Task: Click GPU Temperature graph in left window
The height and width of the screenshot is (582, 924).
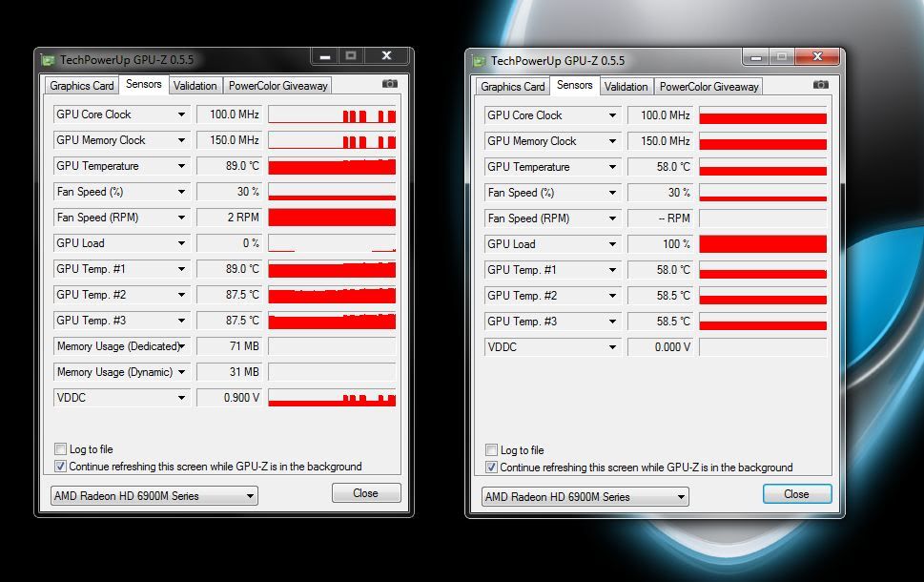Action: click(x=332, y=166)
